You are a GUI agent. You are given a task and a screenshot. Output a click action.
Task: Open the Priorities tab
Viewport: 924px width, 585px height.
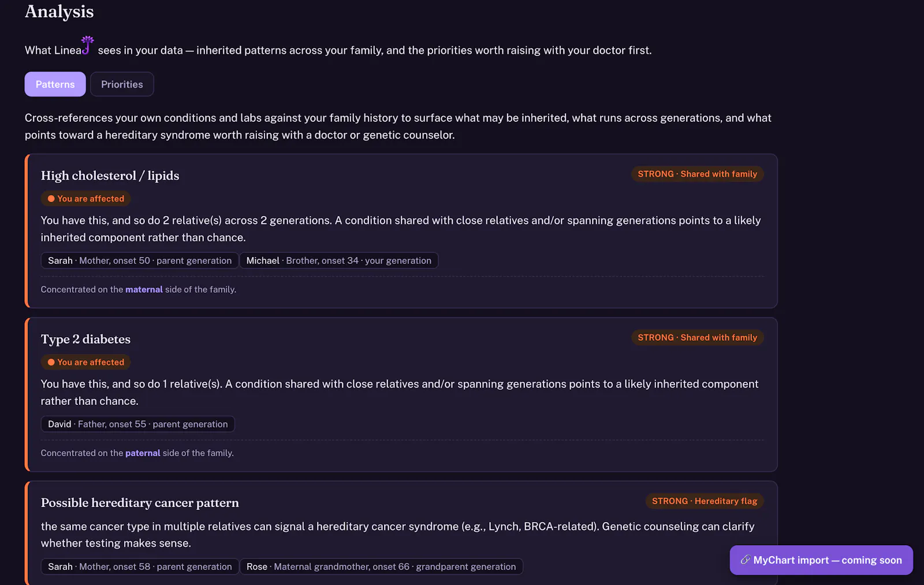pyautogui.click(x=122, y=84)
